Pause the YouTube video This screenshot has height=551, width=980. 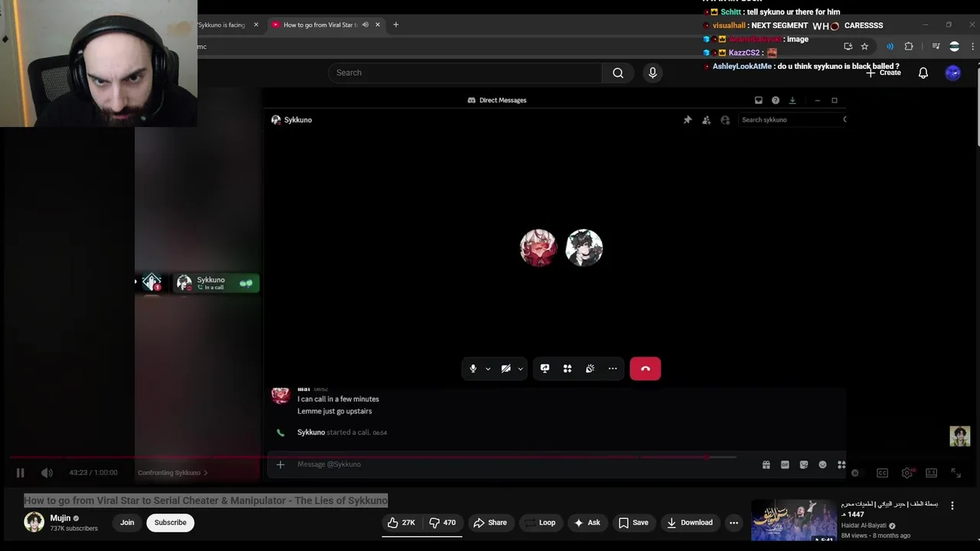(x=21, y=473)
